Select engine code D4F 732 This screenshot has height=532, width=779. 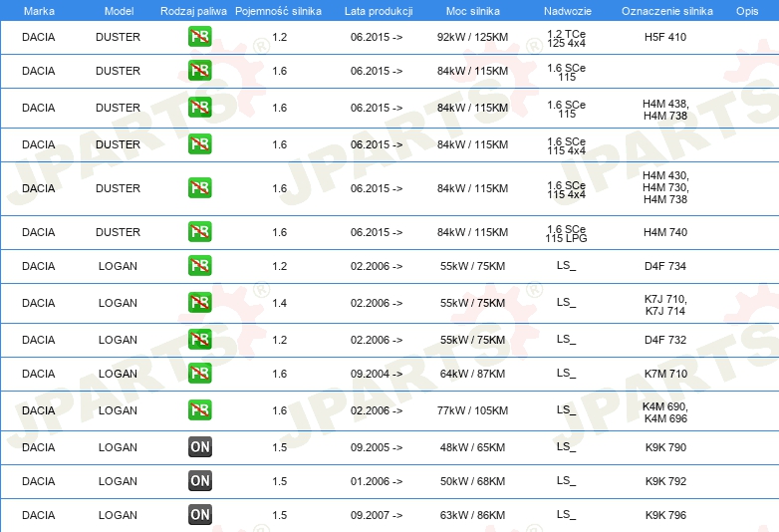665,340
